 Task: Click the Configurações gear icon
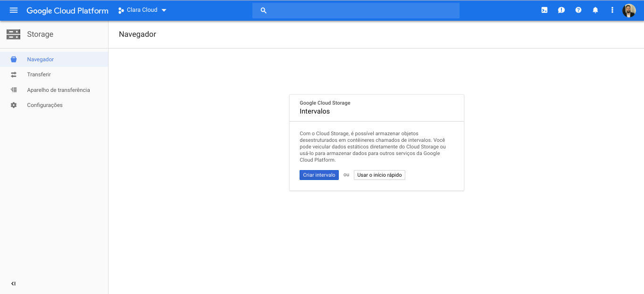click(14, 105)
